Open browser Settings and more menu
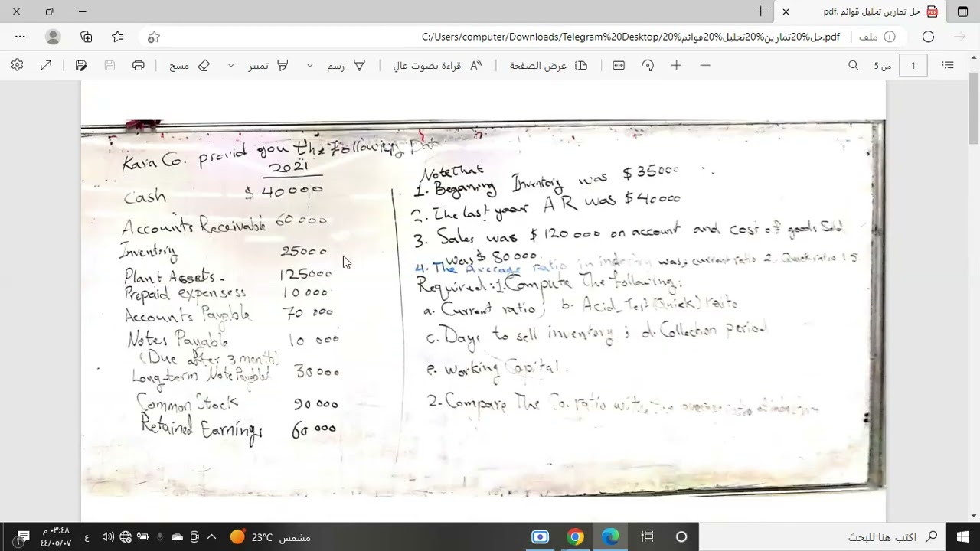 point(20,37)
